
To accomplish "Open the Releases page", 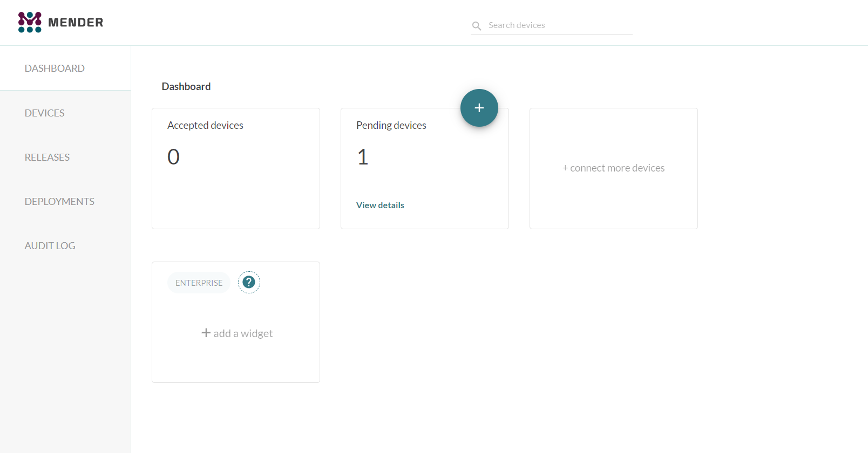I will [x=47, y=157].
